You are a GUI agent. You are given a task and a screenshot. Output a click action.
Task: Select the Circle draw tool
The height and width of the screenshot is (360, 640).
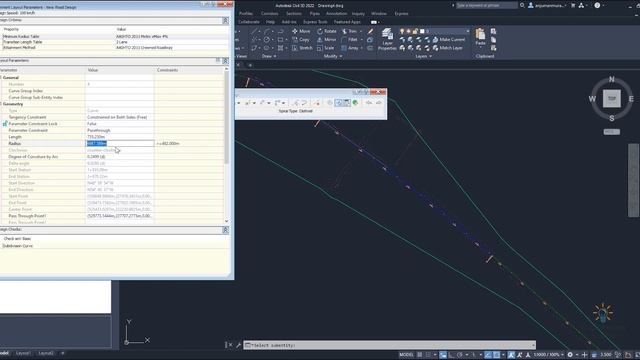267,40
